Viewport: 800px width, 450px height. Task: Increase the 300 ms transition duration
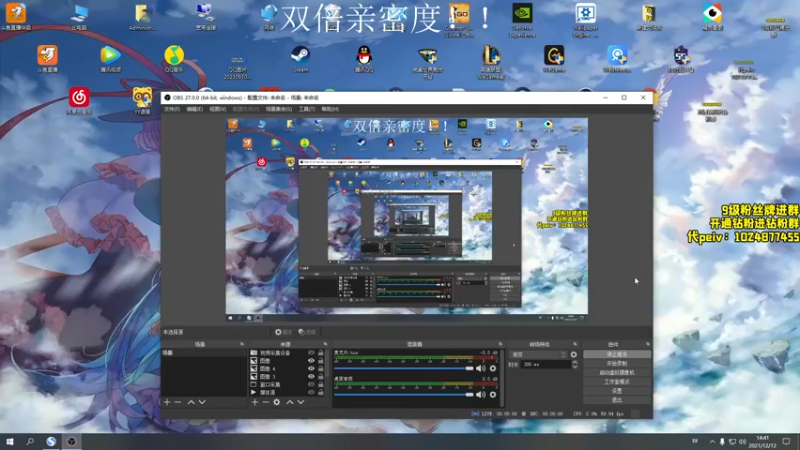coord(575,362)
